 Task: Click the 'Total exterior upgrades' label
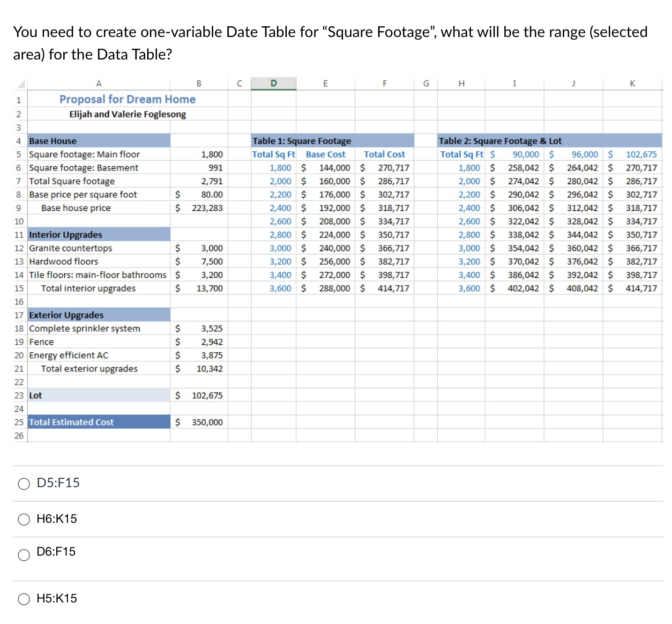coord(90,368)
